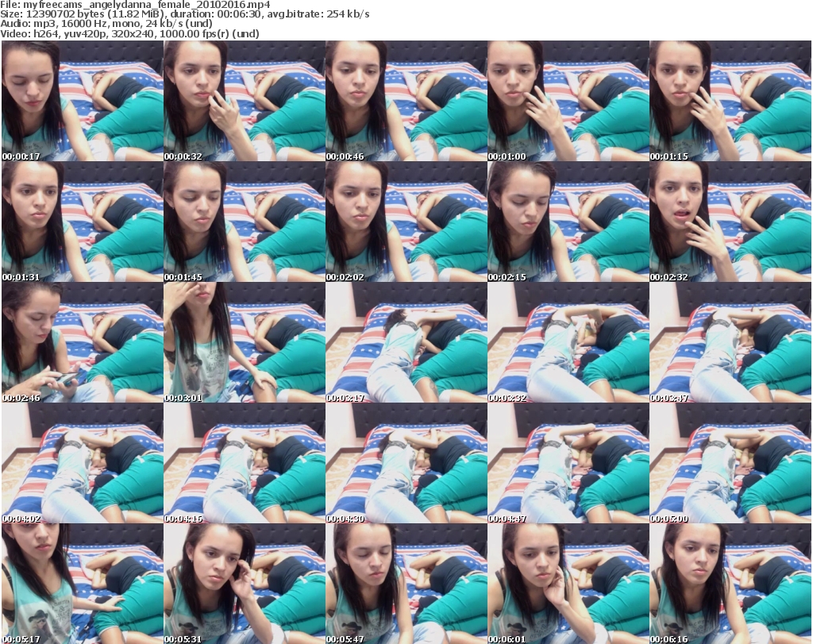Click the thumbnail marked 00:05:00
Image resolution: width=813 pixels, height=644 pixels.
click(x=730, y=463)
